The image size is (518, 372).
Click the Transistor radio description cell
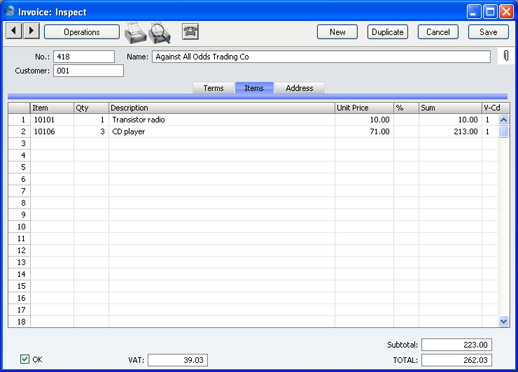coord(221,120)
